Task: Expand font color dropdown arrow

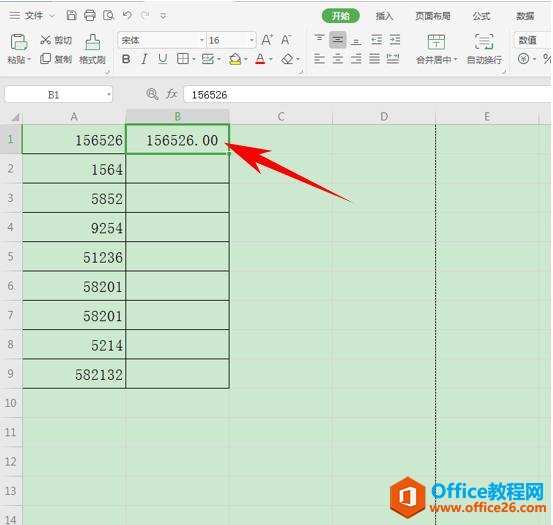Action: point(271,59)
